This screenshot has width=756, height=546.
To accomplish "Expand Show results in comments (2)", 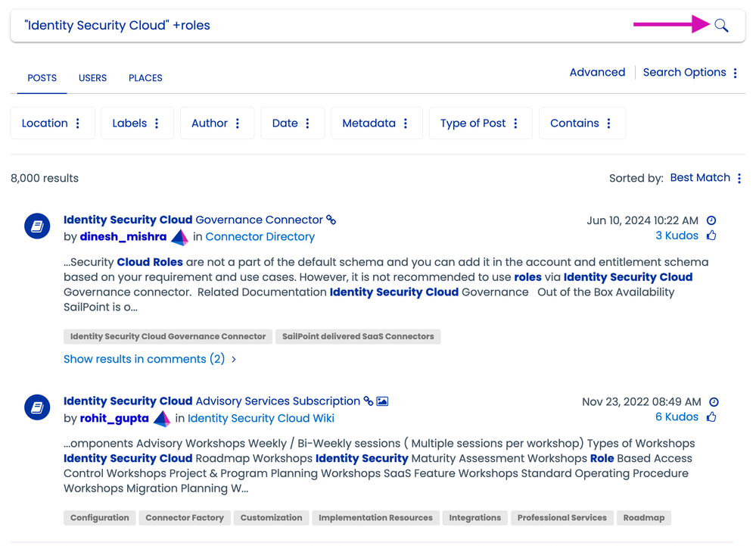I will click(149, 359).
